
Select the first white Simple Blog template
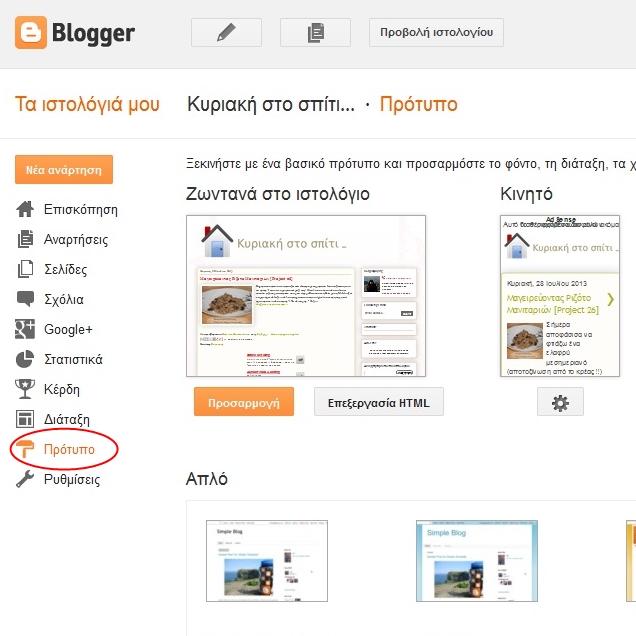tap(267, 561)
